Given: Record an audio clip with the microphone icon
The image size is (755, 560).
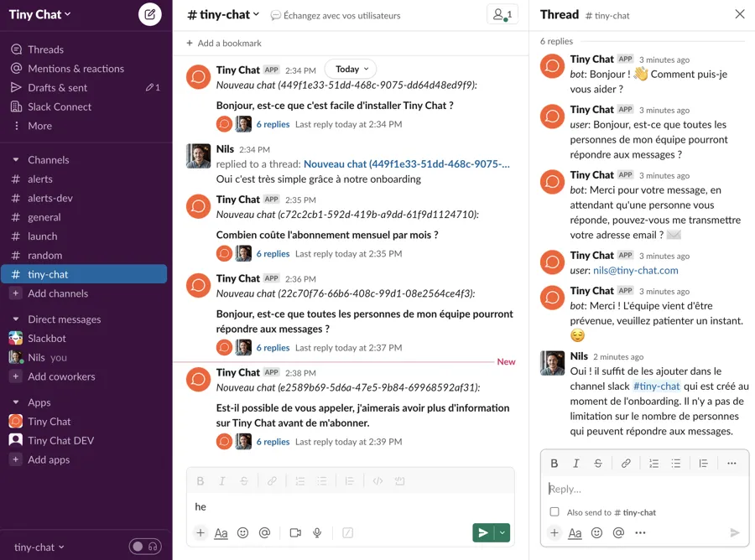Looking at the screenshot, I should click(x=315, y=532).
